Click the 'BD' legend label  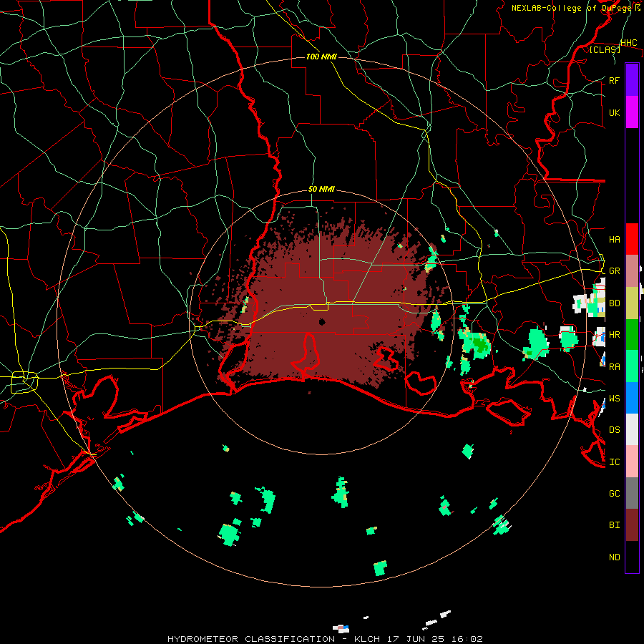(614, 303)
